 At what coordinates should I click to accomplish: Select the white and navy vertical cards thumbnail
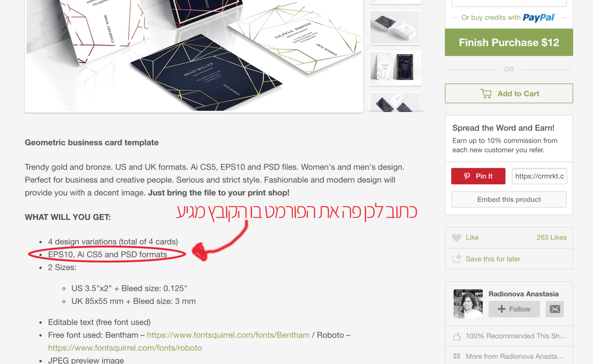(x=395, y=68)
